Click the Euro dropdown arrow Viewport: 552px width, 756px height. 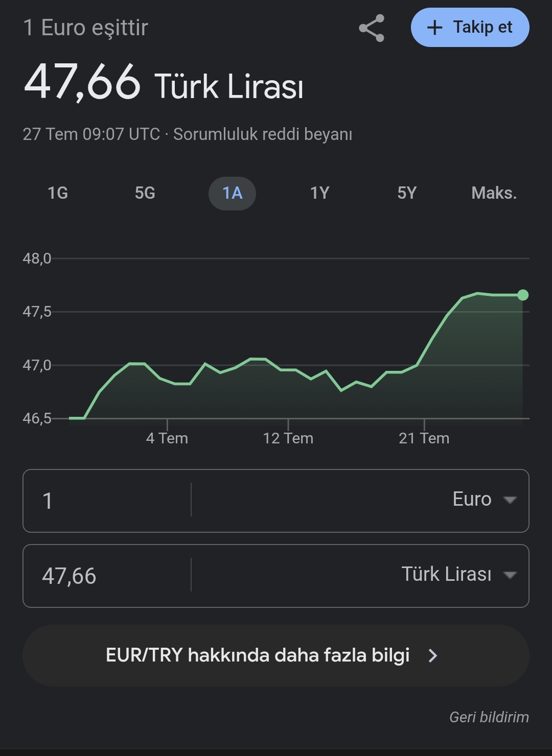pyautogui.click(x=510, y=500)
